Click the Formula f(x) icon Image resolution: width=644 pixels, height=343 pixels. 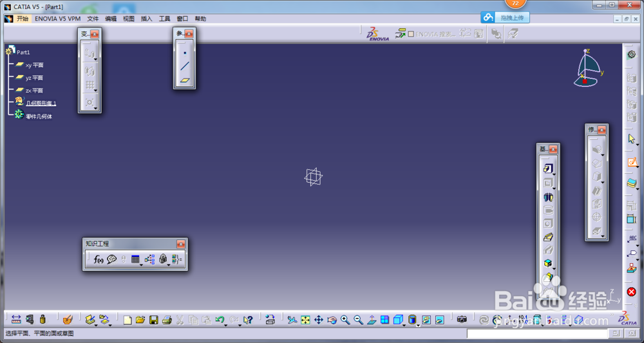[x=99, y=259]
